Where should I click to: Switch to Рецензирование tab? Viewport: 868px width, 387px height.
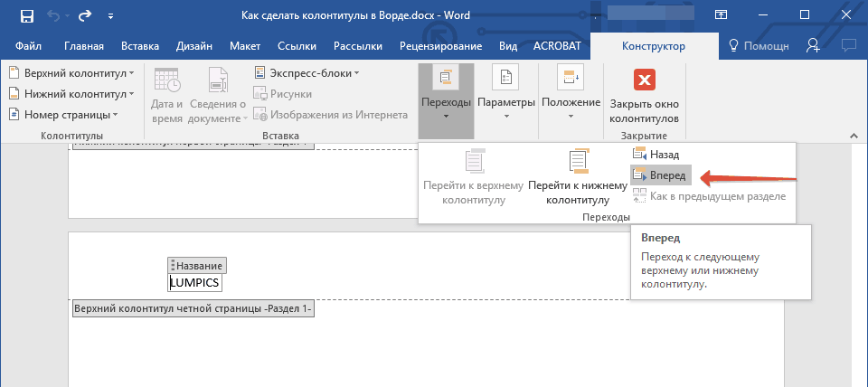coord(440,46)
